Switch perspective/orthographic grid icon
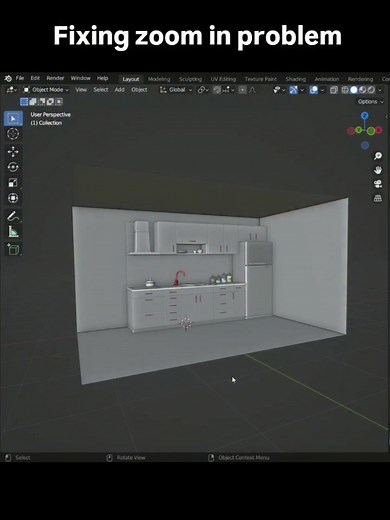This screenshot has height=520, width=390. (378, 198)
